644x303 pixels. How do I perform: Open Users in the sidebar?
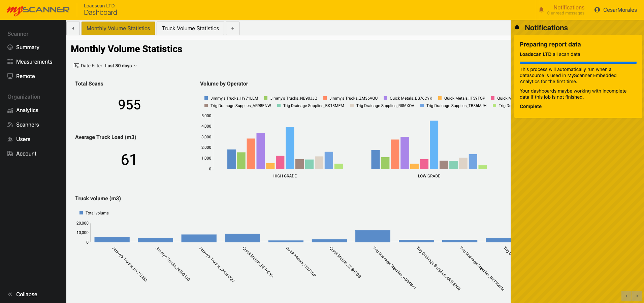pos(23,139)
